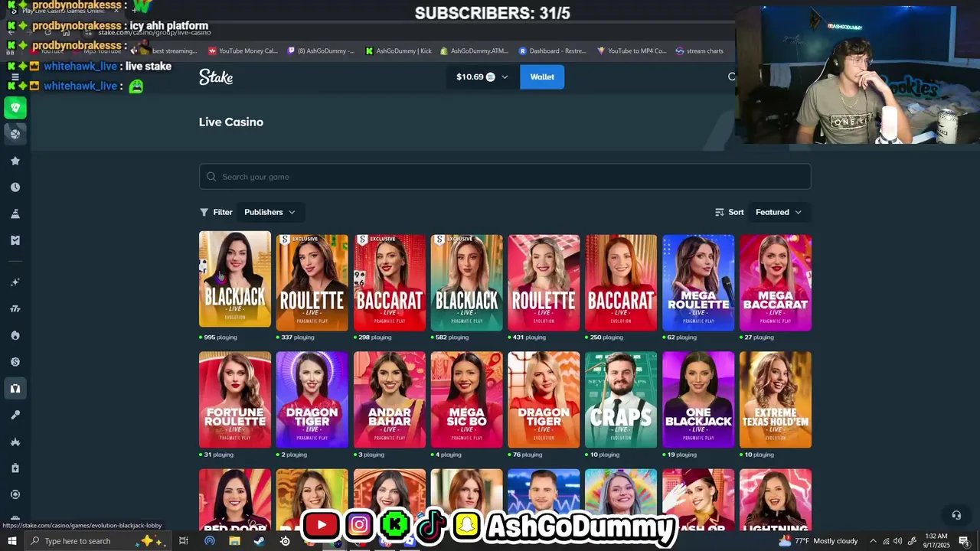Open YouTube to MP4 Co... bookmark
Viewport: 980px width, 551px height.
pyautogui.click(x=632, y=51)
